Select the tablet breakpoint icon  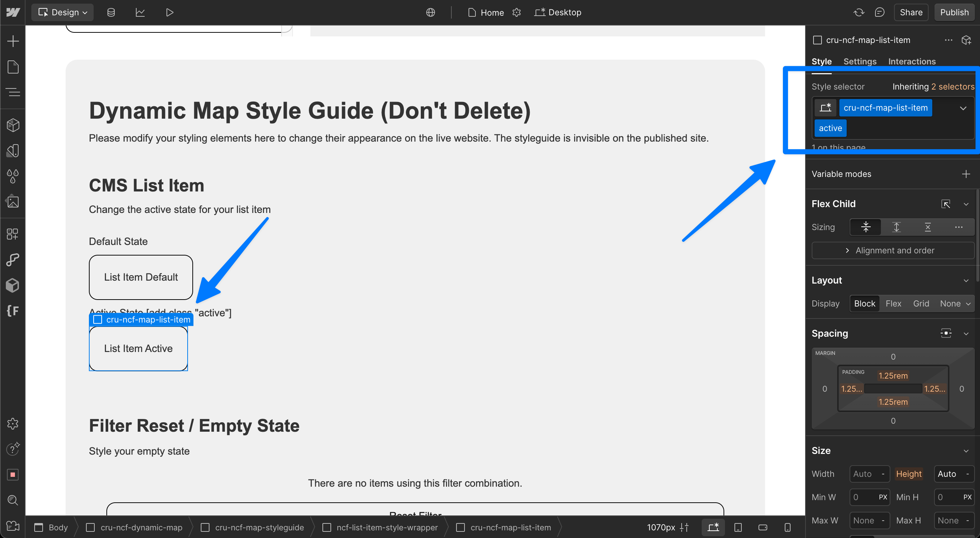[738, 527]
